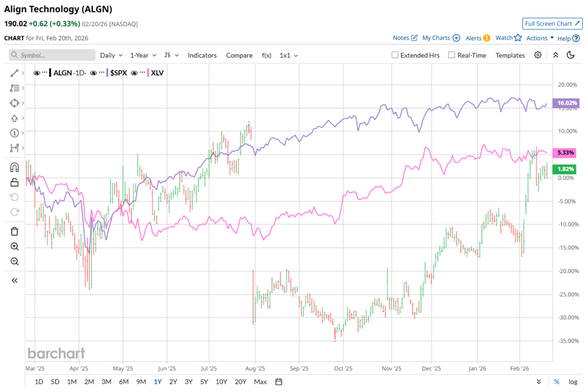Image resolution: width=588 pixels, height=392 pixels.
Task: Enable the magnet snap tool
Action: pyautogui.click(x=14, y=167)
